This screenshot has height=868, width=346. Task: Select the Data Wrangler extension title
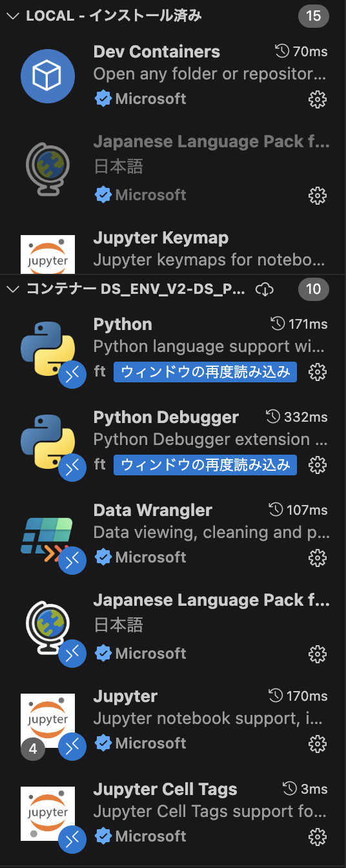(153, 511)
